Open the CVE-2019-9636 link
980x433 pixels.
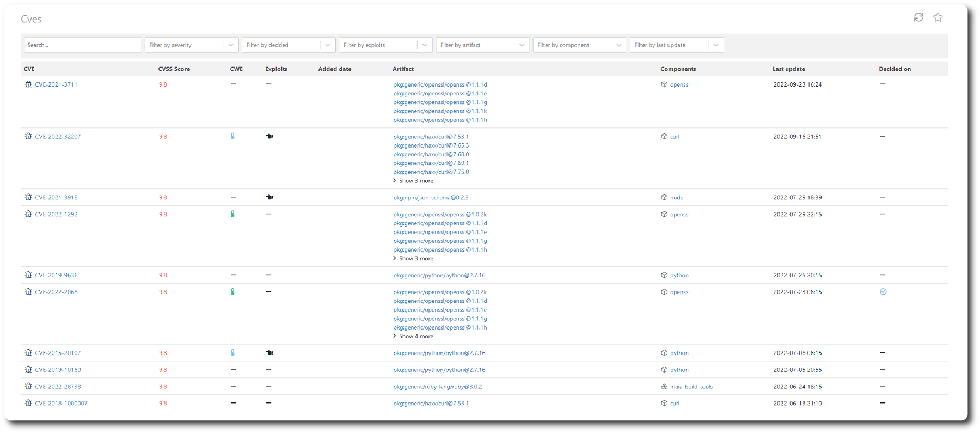coord(56,276)
